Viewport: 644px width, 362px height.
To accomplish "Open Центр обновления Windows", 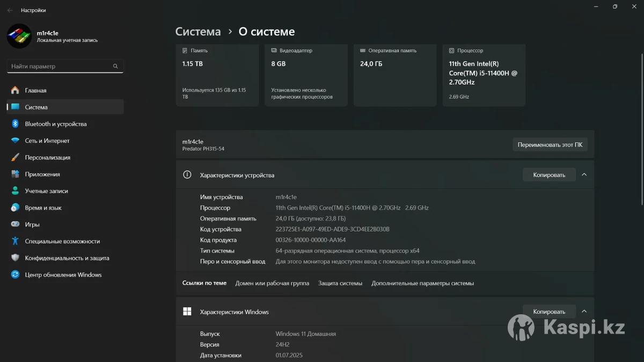I will coord(65,275).
